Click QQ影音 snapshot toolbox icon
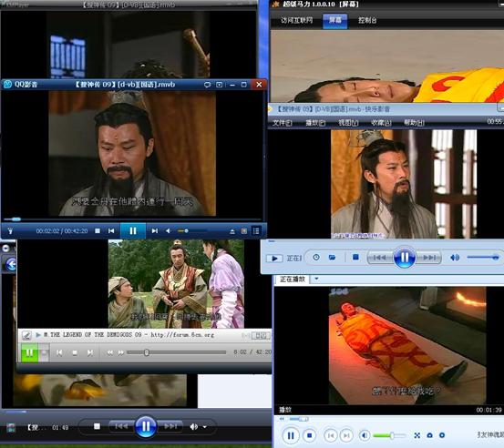Image resolution: width=504 pixels, height=448 pixels. click(244, 231)
